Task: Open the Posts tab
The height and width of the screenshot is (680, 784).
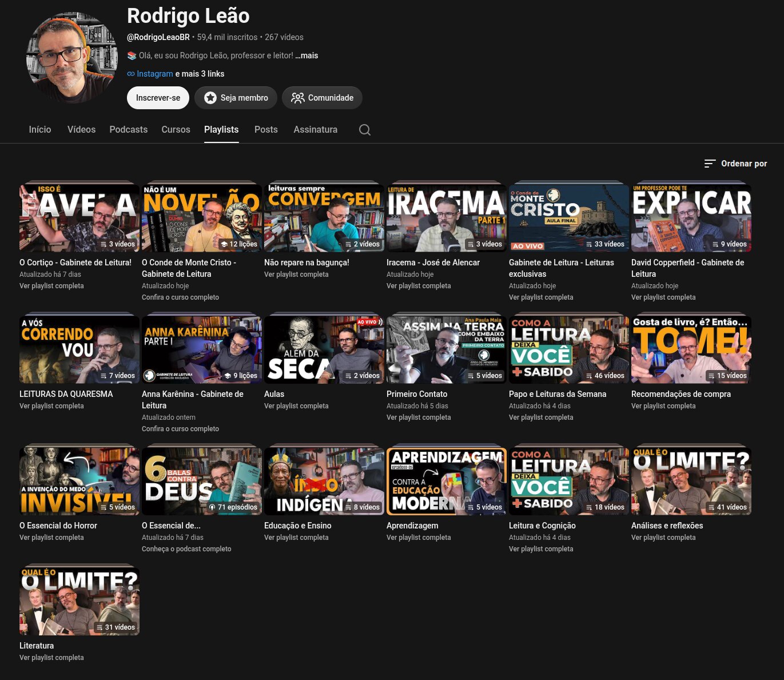Action: pyautogui.click(x=266, y=130)
